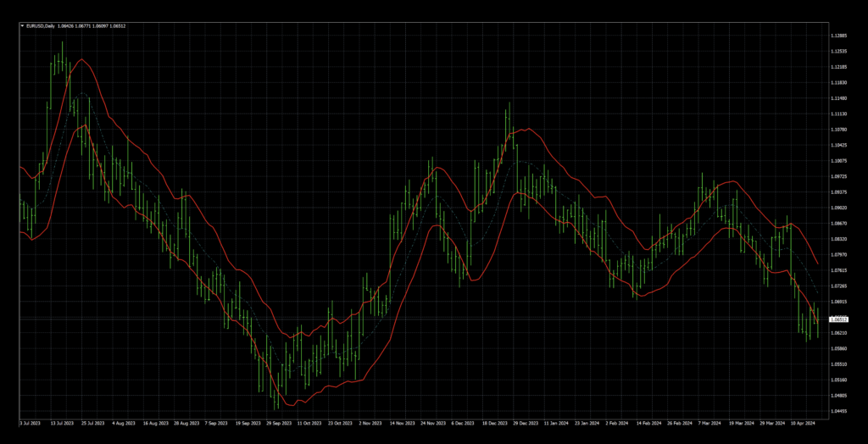Viewport: 868px width, 444px height.
Task: Select the 29 Sep 2023 date label
Action: click(x=277, y=422)
